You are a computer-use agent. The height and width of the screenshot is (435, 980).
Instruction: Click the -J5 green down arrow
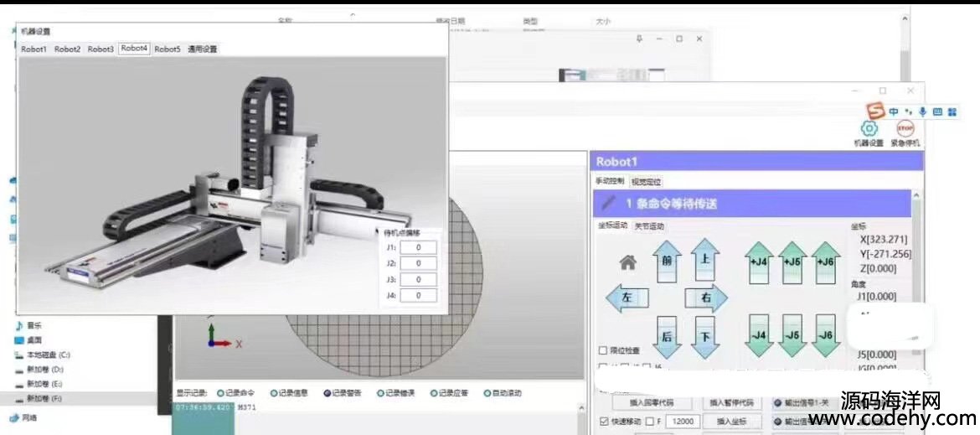pos(792,335)
